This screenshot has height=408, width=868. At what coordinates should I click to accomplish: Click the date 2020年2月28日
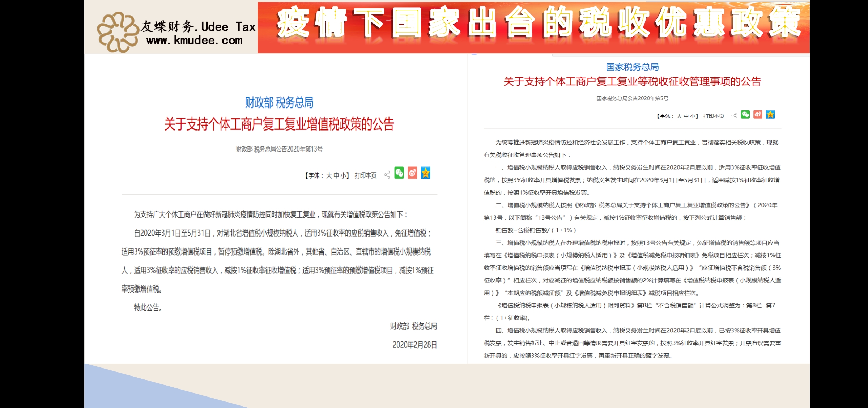415,345
